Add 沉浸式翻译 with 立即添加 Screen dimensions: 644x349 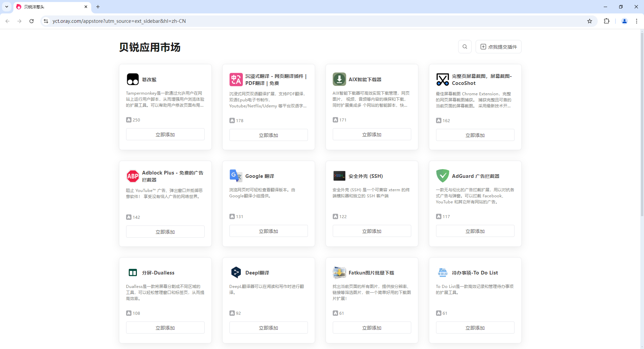(269, 135)
